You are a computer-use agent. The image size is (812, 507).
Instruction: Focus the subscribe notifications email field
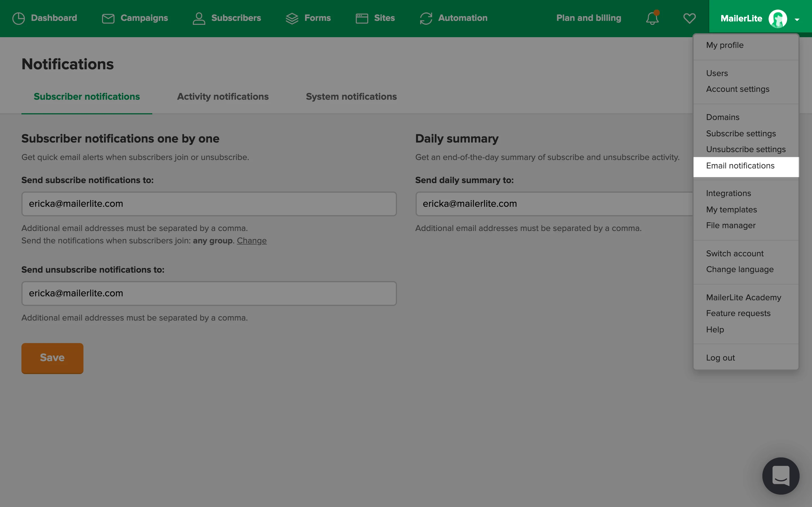[x=209, y=204]
